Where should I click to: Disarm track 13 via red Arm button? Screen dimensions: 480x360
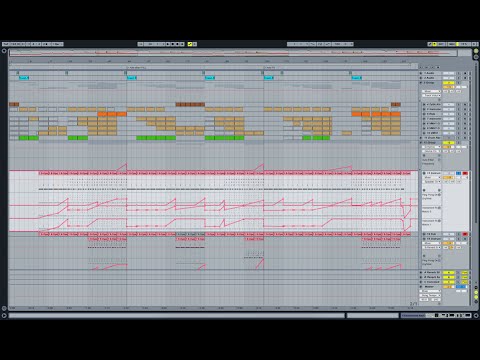pyautogui.click(x=465, y=173)
